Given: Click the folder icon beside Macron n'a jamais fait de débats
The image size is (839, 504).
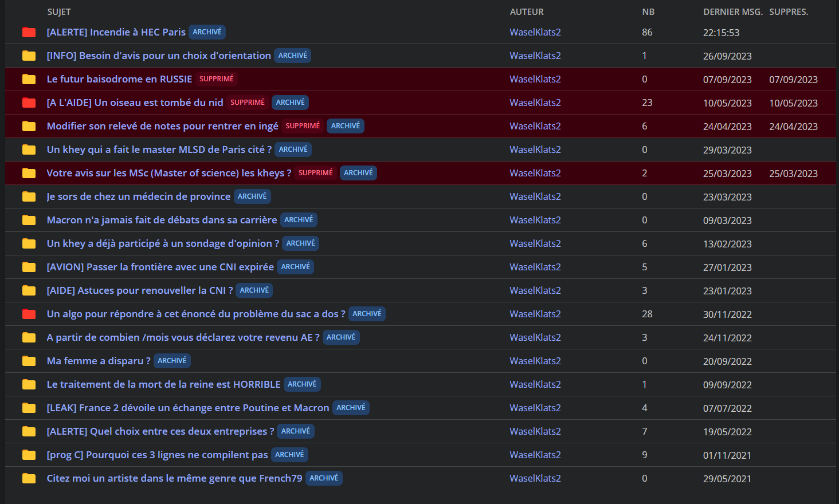Looking at the screenshot, I should [29, 220].
